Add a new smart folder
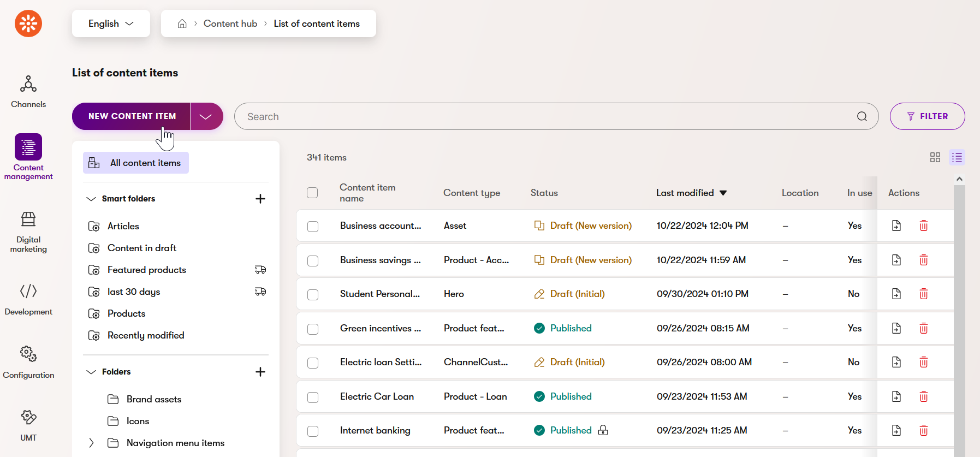The image size is (980, 457). pyautogui.click(x=260, y=199)
